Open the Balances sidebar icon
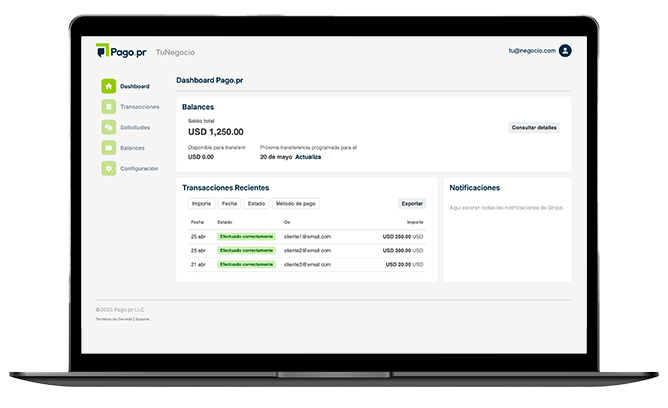The height and width of the screenshot is (408, 668). tap(108, 148)
